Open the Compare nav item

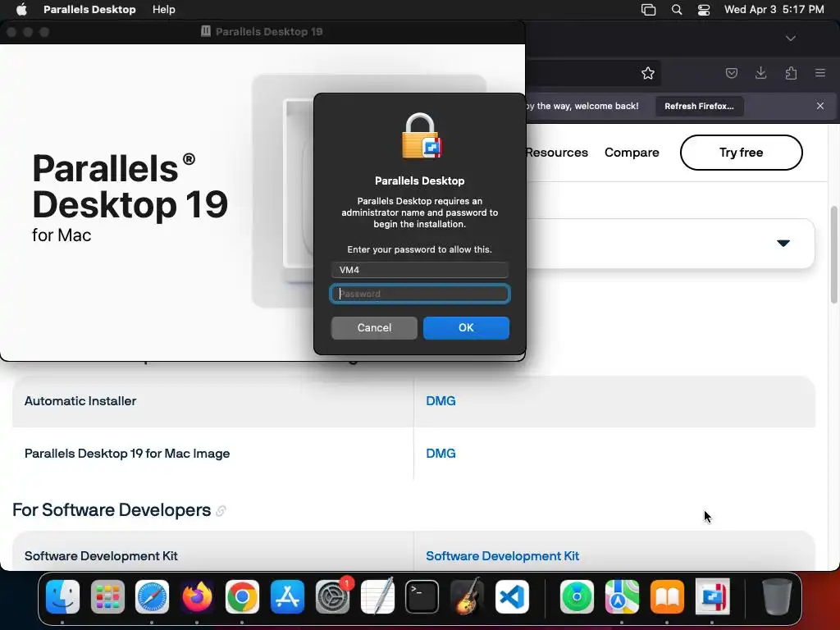tap(632, 153)
